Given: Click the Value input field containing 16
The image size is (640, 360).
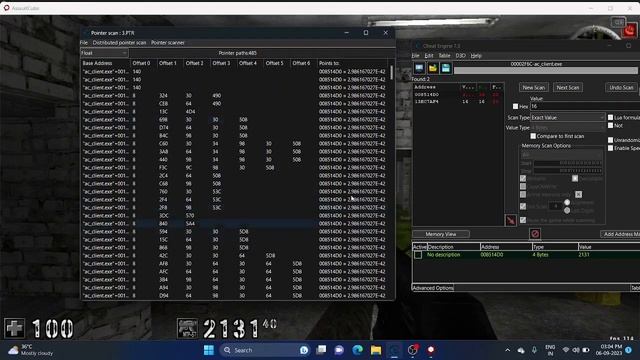Looking at the screenshot, I should [585, 106].
